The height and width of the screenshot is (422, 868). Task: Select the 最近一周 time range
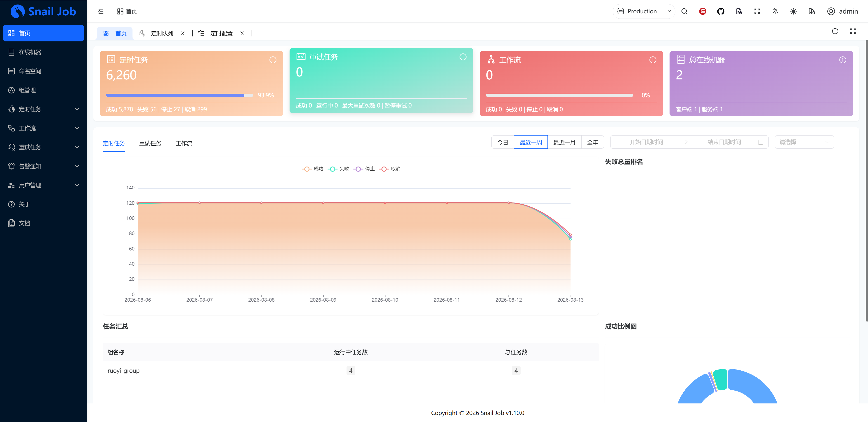coord(531,142)
